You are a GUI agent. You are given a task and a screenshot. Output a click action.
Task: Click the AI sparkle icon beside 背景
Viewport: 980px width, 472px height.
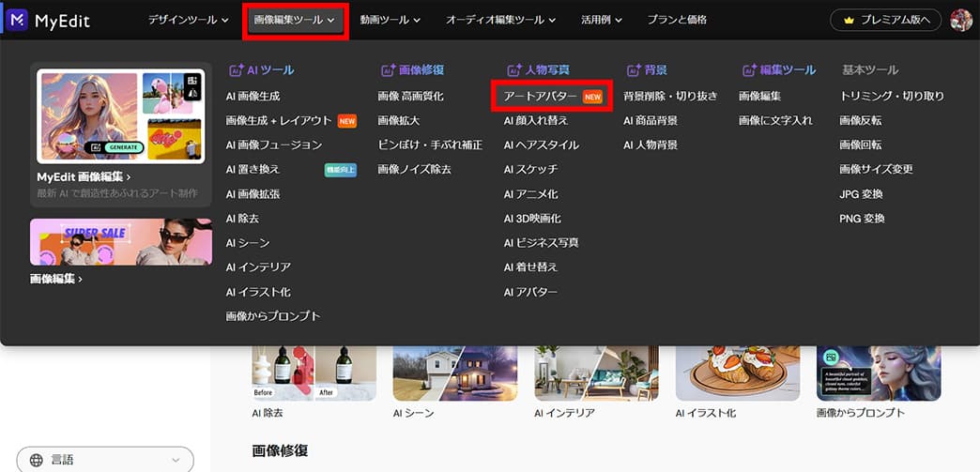click(634, 70)
